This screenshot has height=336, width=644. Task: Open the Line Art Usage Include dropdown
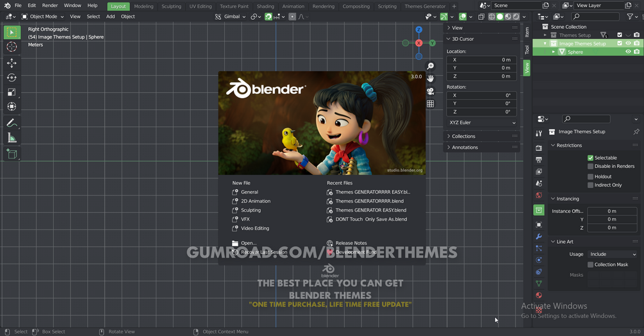tap(612, 255)
